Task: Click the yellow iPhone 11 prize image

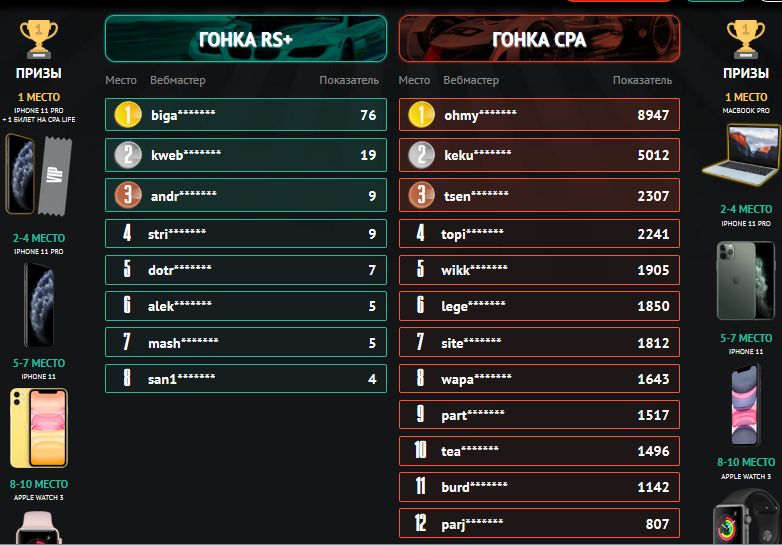Action: [39, 428]
